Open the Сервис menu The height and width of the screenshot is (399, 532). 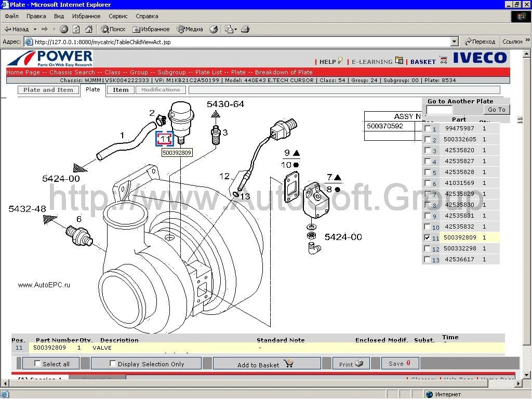(117, 16)
